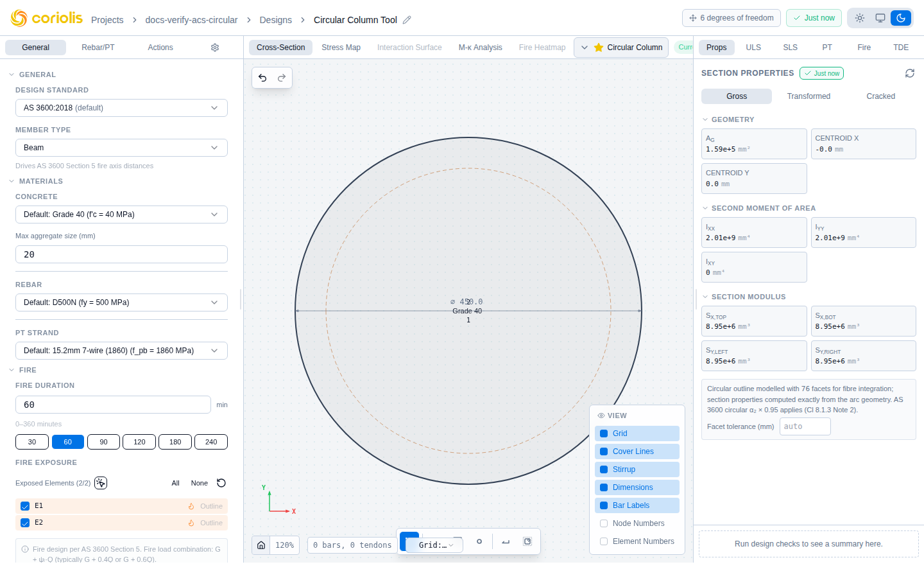Click the redo arrow on the canvas
The image size is (924, 578).
click(x=281, y=78)
